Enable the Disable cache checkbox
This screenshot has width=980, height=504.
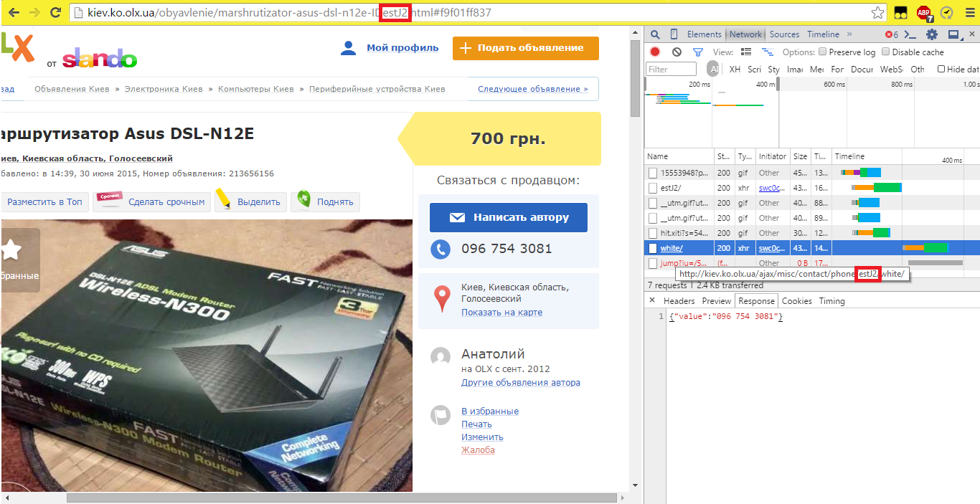point(885,52)
